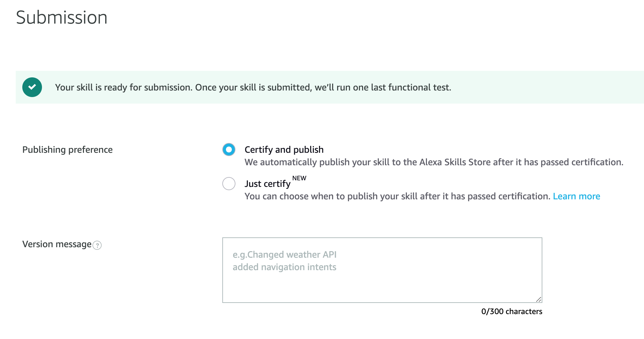Click the textarea resize handle

point(538,299)
